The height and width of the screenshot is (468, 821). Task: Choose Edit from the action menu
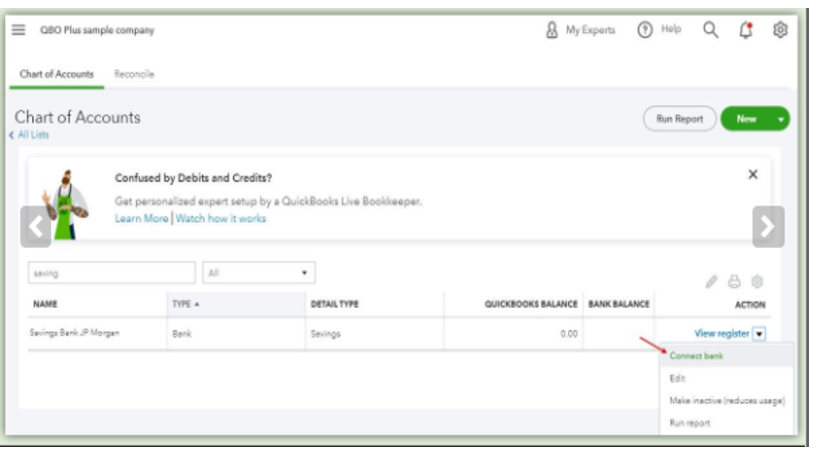pos(677,378)
